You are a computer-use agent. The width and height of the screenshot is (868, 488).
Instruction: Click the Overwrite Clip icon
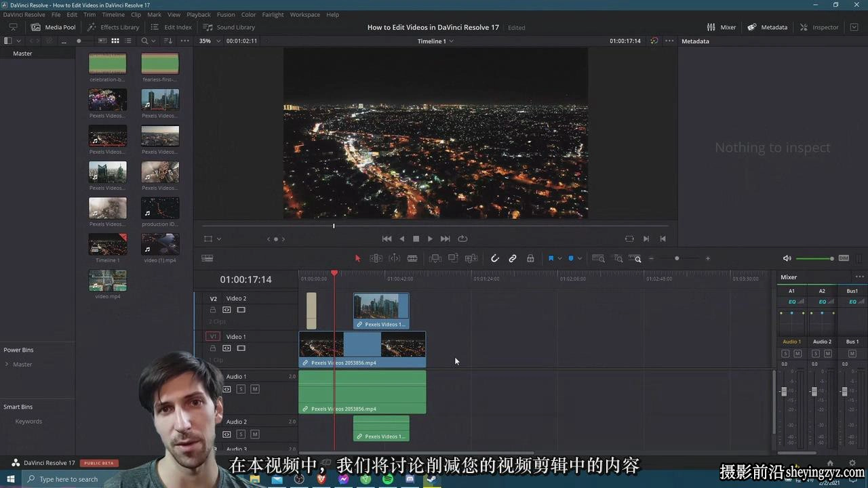click(x=453, y=258)
